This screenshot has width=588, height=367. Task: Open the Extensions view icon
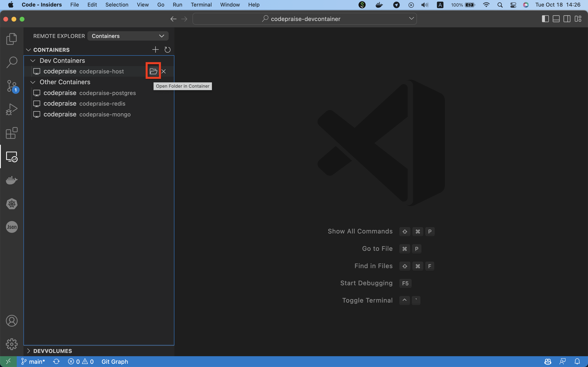pos(11,133)
